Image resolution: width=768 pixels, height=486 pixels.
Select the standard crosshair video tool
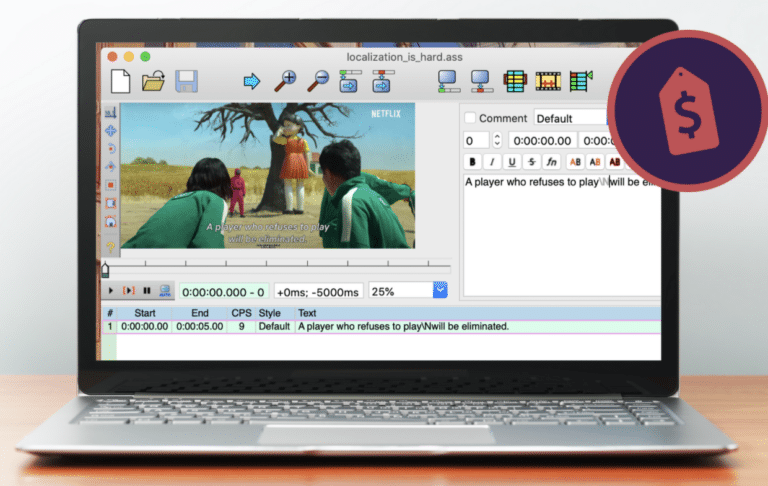pos(111,113)
